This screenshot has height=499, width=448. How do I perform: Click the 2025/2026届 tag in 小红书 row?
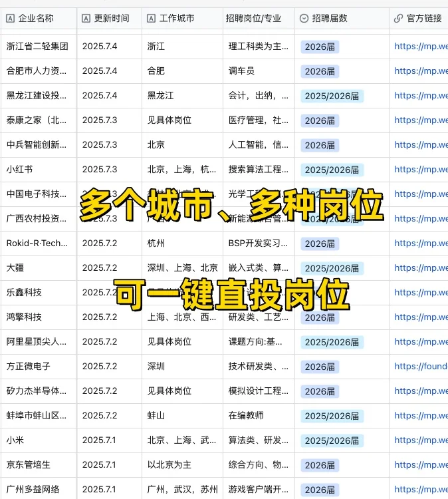pyautogui.click(x=332, y=170)
